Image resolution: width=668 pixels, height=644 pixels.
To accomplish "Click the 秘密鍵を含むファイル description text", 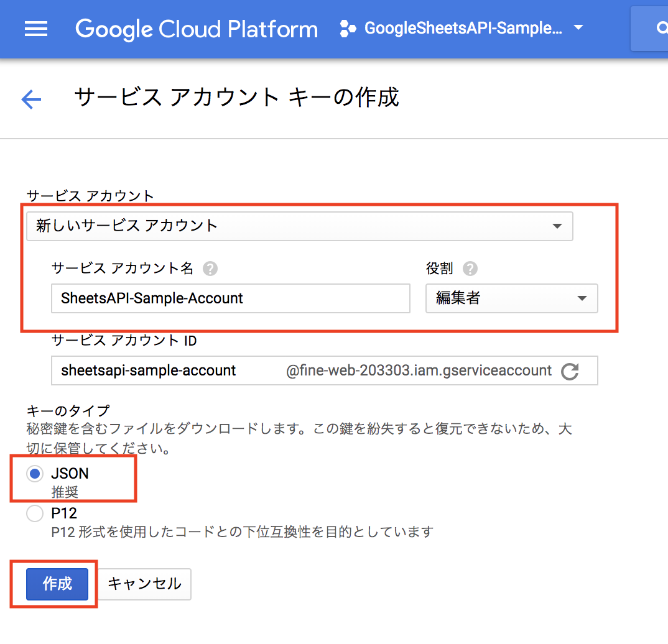I will point(299,438).
